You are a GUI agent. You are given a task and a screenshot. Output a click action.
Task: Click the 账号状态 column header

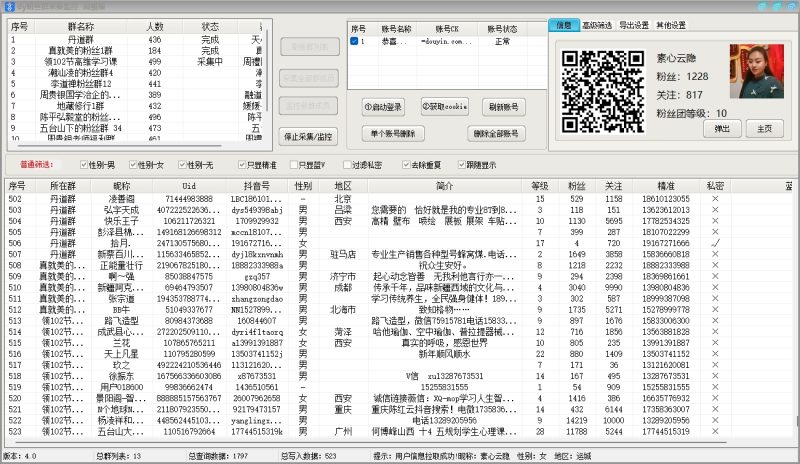(x=502, y=29)
